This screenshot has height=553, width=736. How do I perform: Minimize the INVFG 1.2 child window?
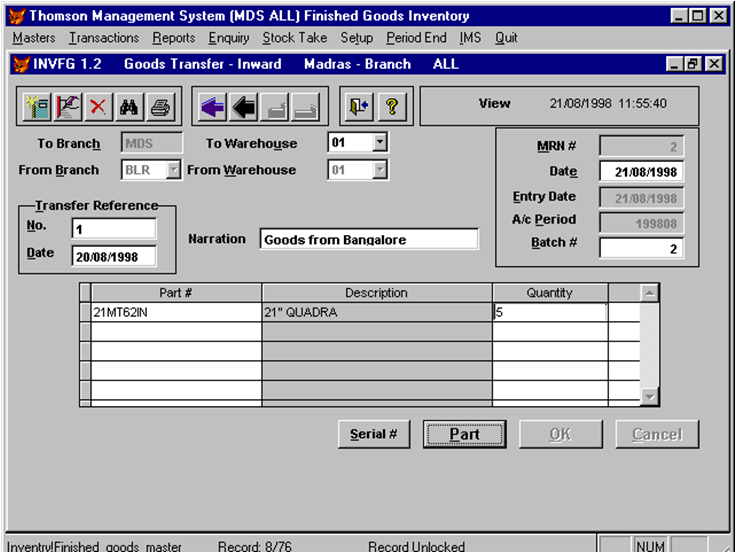674,64
